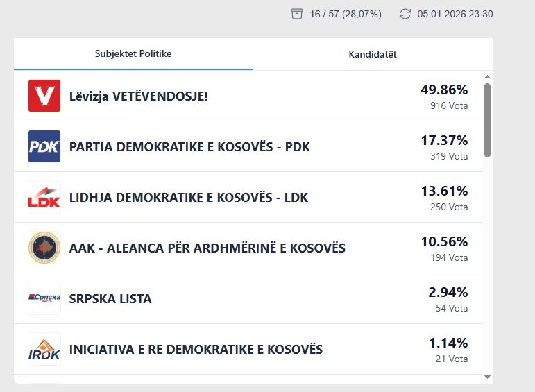Click the vertical scrollbar thumb

tap(487, 119)
